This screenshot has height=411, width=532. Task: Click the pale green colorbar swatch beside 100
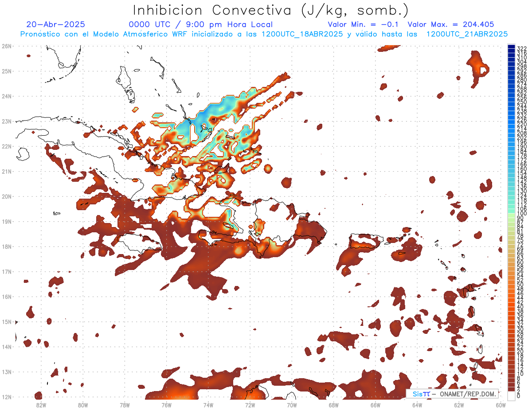point(511,215)
